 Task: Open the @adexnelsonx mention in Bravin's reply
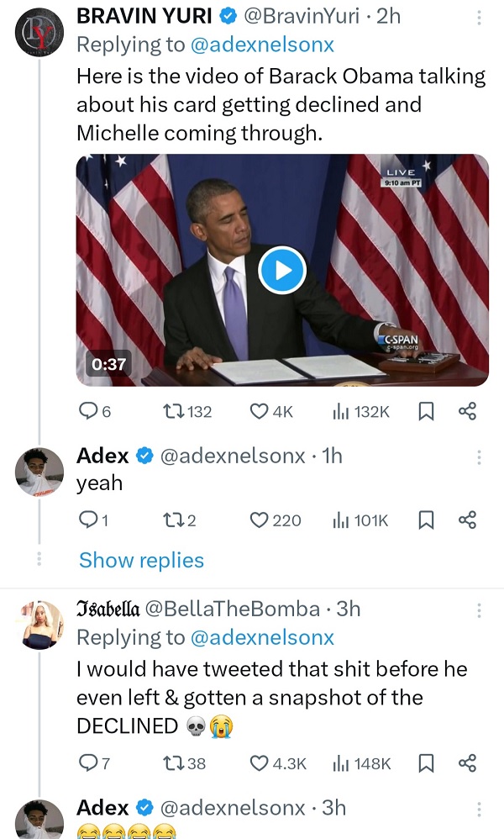point(263,45)
